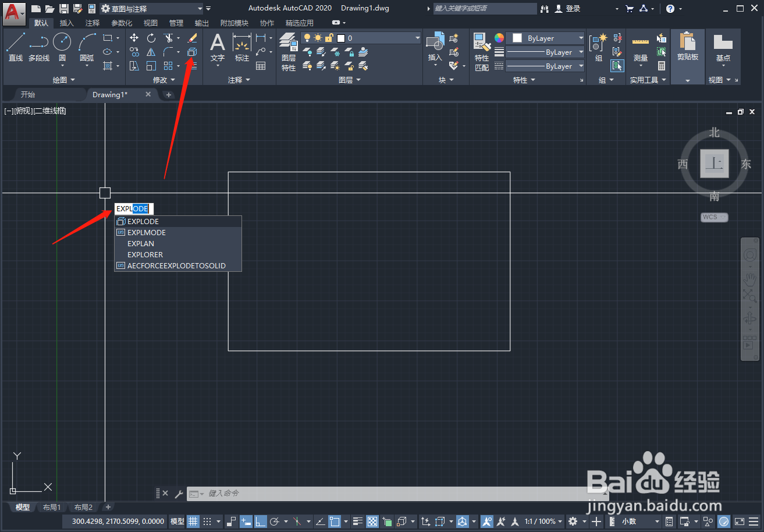Click the Group (组) icon
Screen dimensions: 764x532
598,48
